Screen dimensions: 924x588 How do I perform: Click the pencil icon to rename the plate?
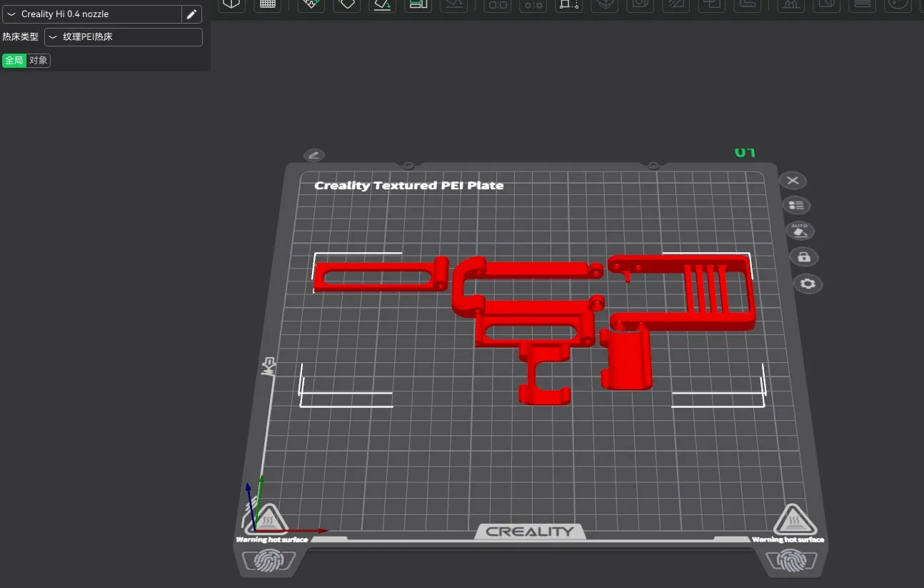pos(313,155)
